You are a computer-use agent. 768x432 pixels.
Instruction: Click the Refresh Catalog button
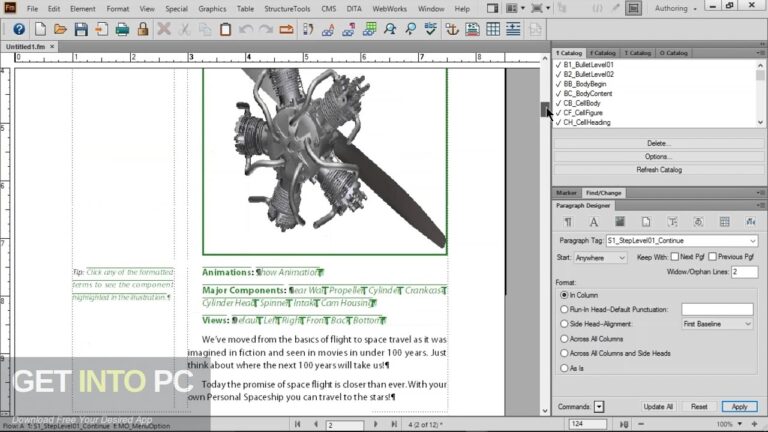659,170
